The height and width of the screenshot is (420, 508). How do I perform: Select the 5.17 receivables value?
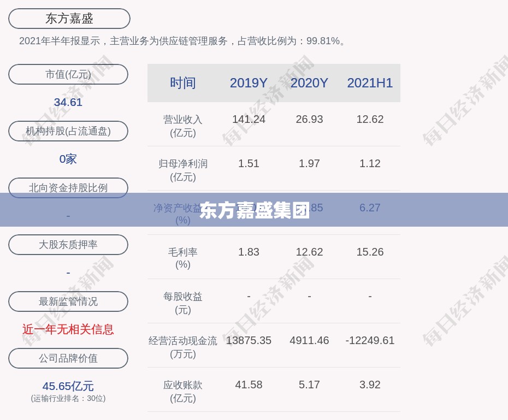point(309,384)
